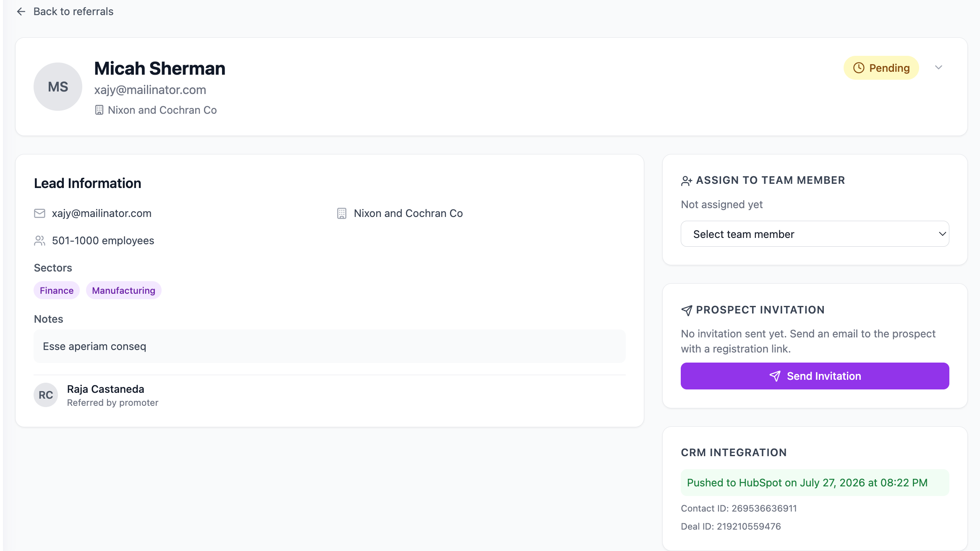The image size is (980, 551).
Task: Click the promoter name Raja Castaneda
Action: [106, 389]
